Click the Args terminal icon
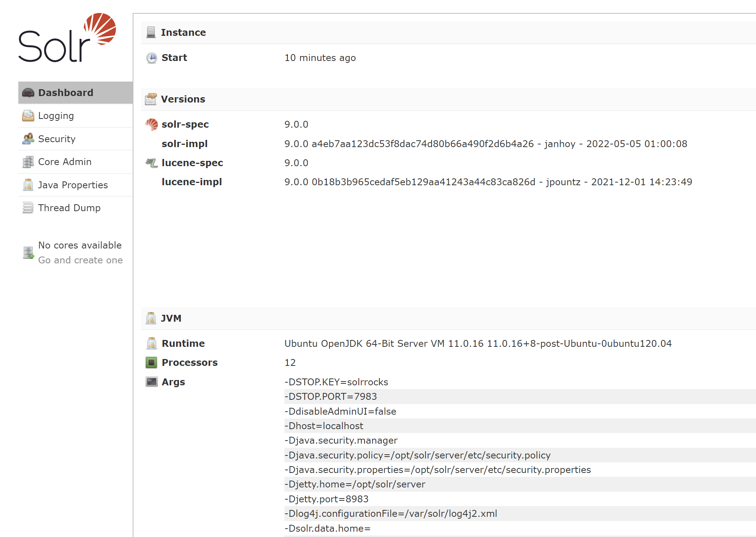 [152, 382]
